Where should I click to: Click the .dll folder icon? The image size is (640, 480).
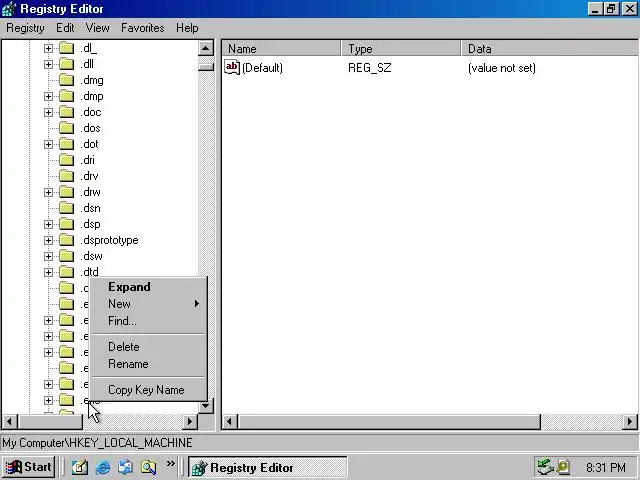pyautogui.click(x=66, y=64)
